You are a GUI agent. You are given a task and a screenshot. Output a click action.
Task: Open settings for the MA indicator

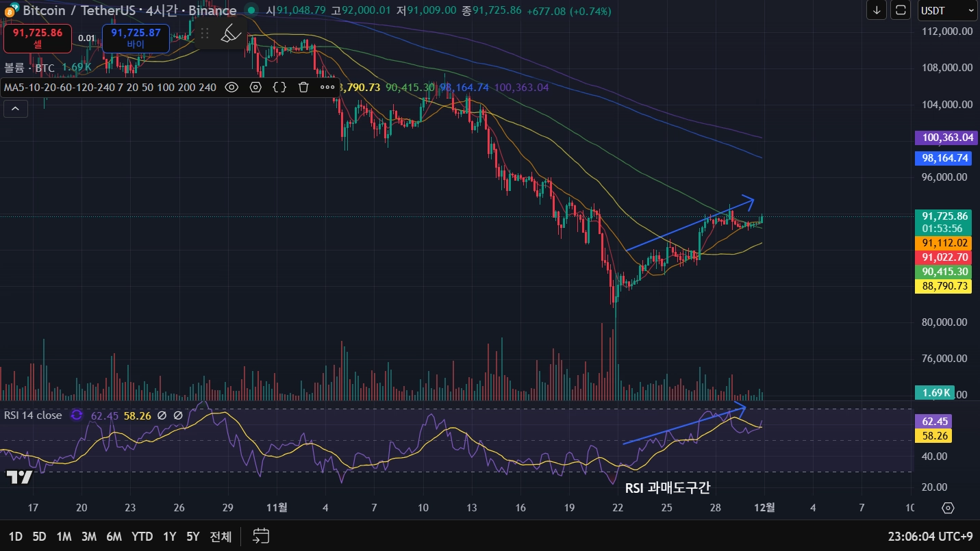[x=255, y=87]
